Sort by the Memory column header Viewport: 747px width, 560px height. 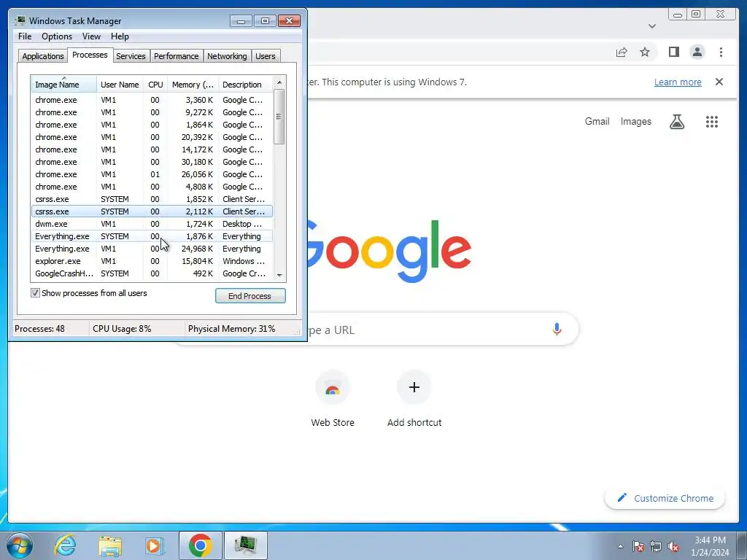coord(193,85)
